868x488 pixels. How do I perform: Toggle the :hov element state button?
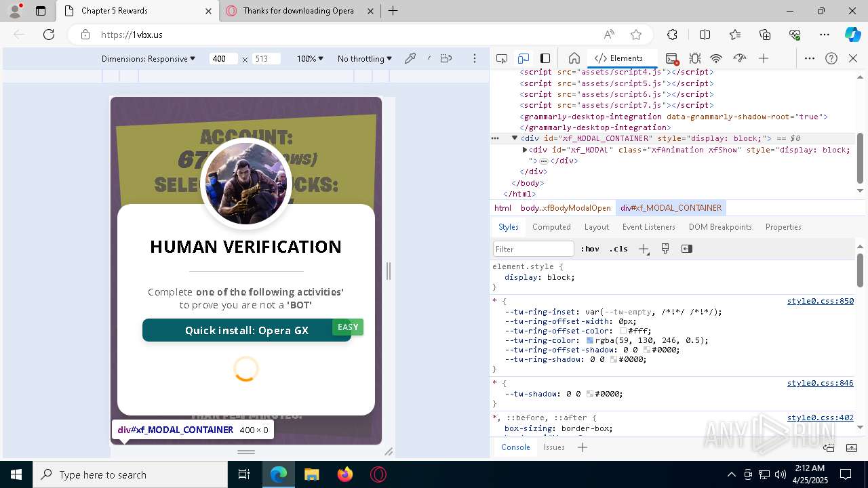(x=591, y=249)
